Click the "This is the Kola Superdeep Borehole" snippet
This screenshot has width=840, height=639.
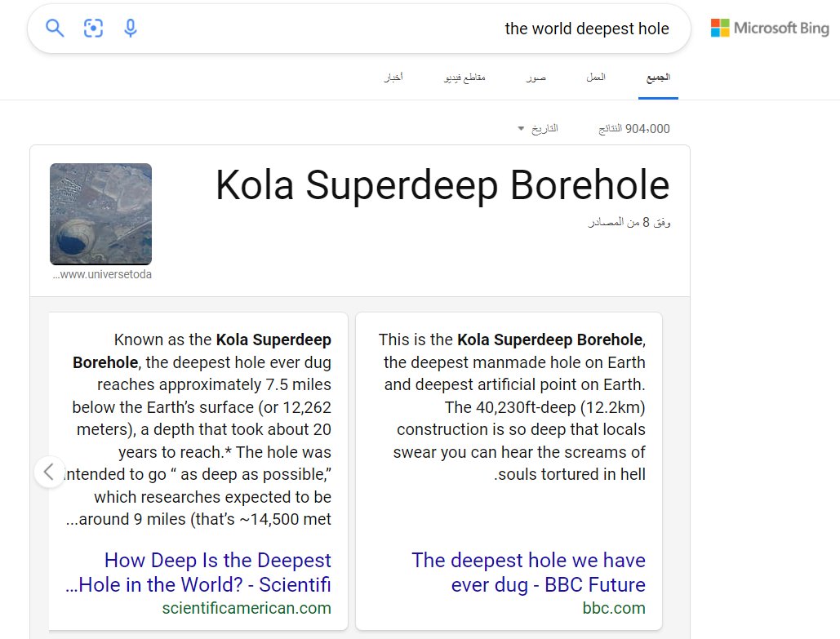click(x=512, y=407)
